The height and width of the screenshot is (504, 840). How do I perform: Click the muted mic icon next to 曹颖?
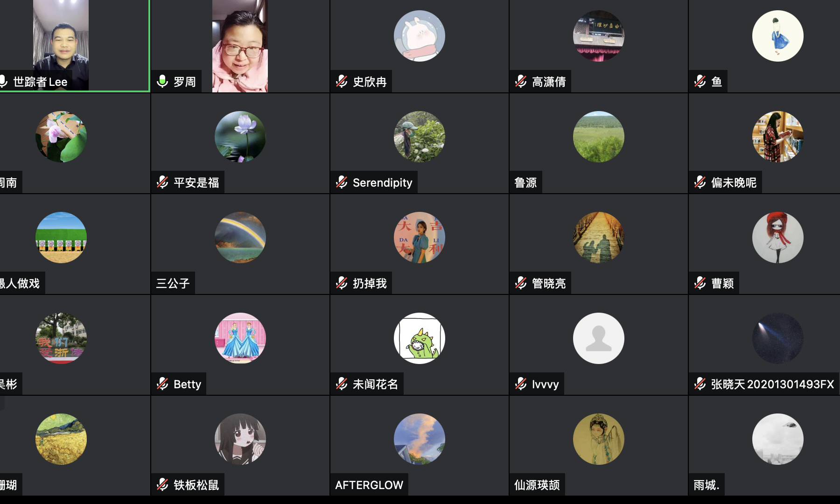[x=700, y=283]
